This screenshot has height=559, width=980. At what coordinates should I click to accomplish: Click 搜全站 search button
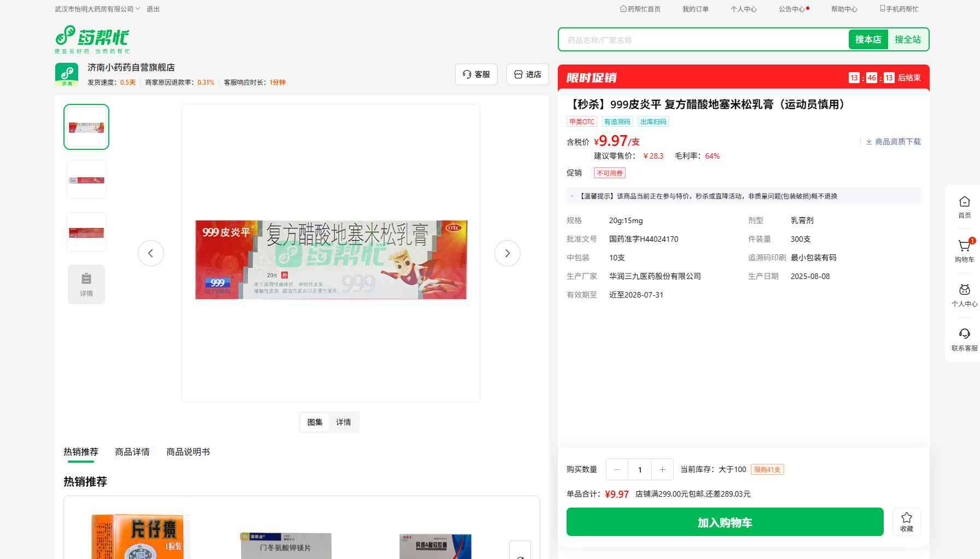point(907,39)
